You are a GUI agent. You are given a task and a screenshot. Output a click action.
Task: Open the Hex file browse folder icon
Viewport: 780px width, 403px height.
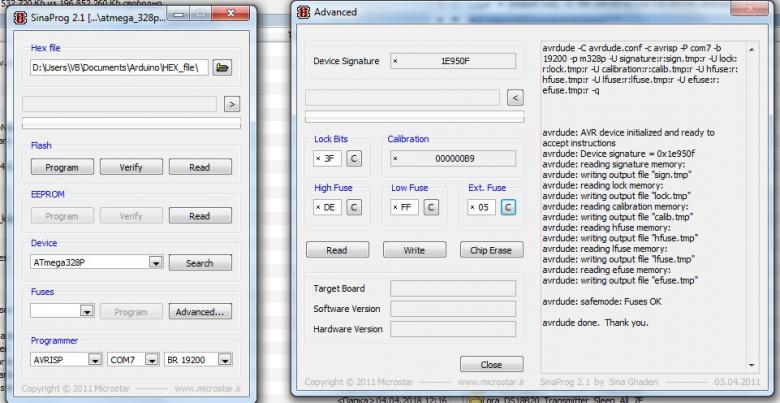click(222, 68)
